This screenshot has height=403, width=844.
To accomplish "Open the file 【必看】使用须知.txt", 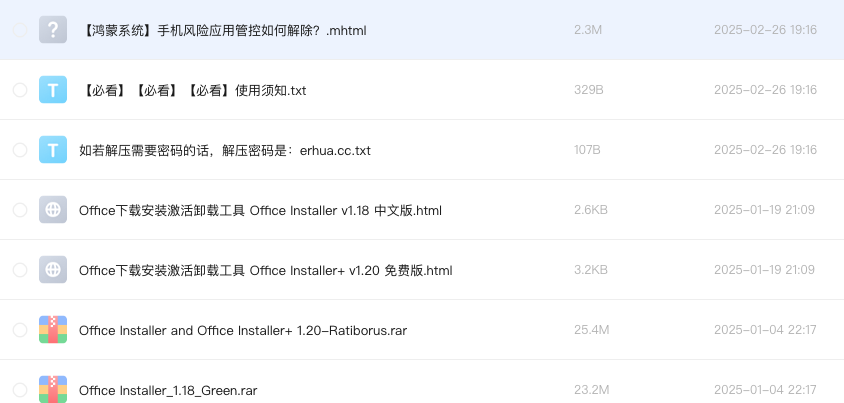I will pos(193,90).
